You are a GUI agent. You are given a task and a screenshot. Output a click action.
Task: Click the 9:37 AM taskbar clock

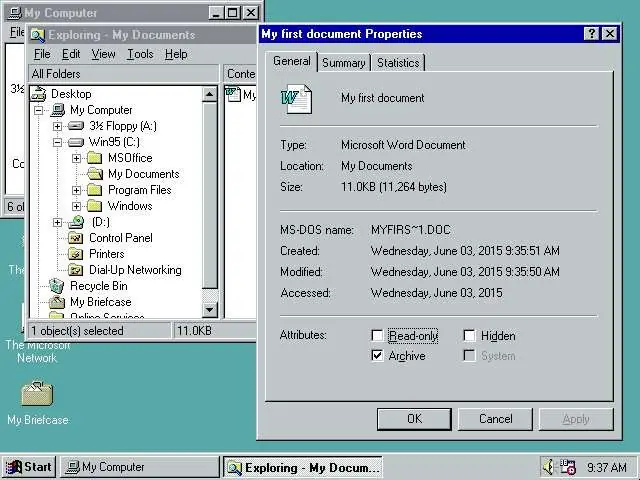pyautogui.click(x=607, y=467)
